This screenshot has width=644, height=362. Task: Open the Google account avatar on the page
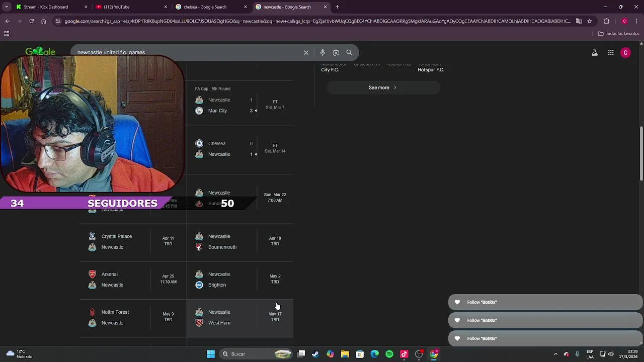click(626, 53)
